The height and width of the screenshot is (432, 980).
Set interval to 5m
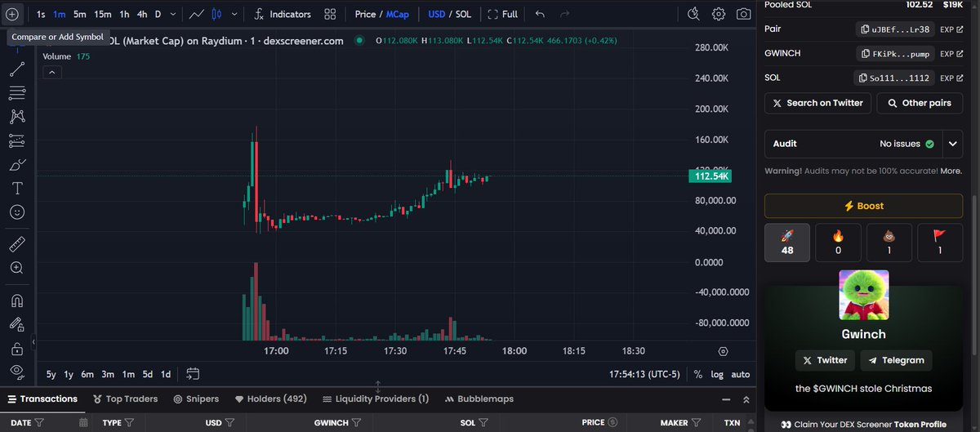tap(79, 14)
